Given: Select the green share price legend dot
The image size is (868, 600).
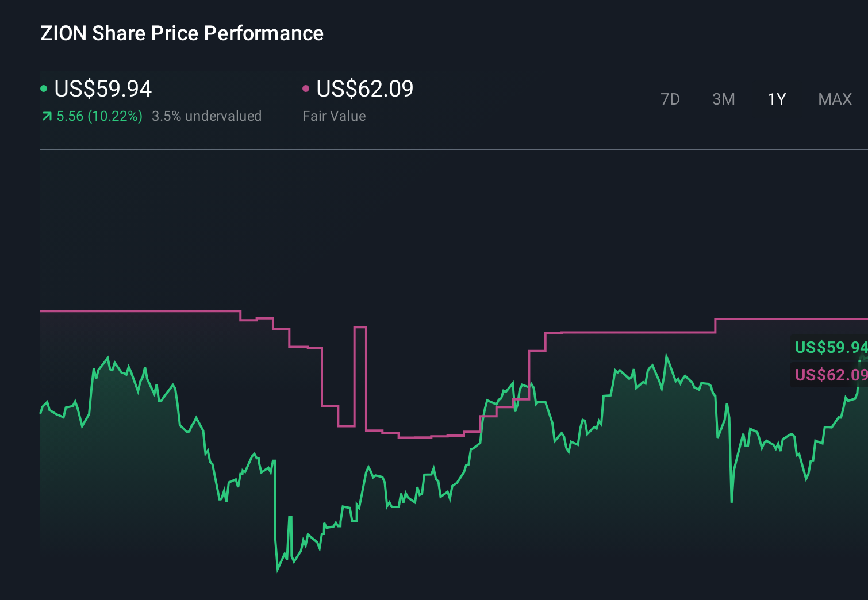Looking at the screenshot, I should (x=44, y=88).
